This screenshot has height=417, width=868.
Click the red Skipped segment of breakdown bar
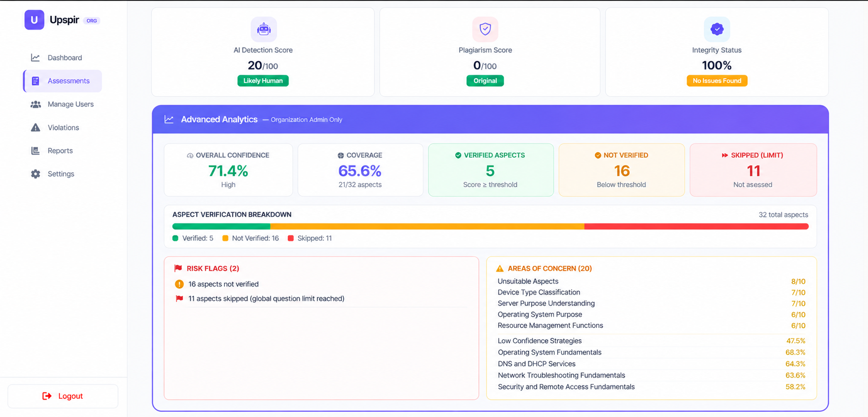coord(696,226)
